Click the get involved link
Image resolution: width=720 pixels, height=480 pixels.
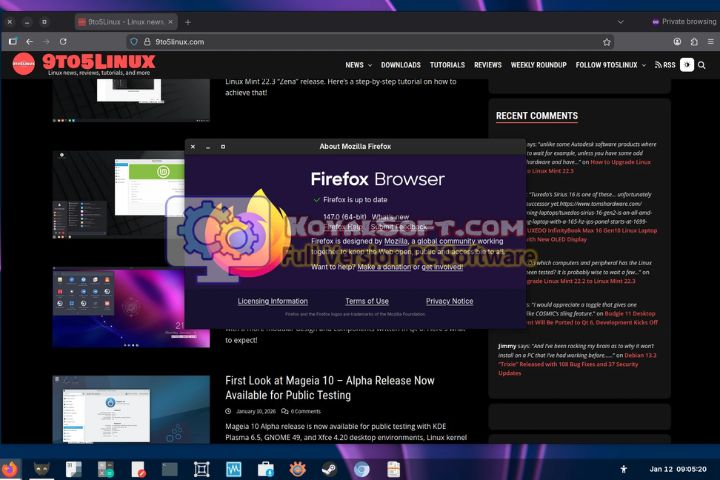(x=442, y=267)
